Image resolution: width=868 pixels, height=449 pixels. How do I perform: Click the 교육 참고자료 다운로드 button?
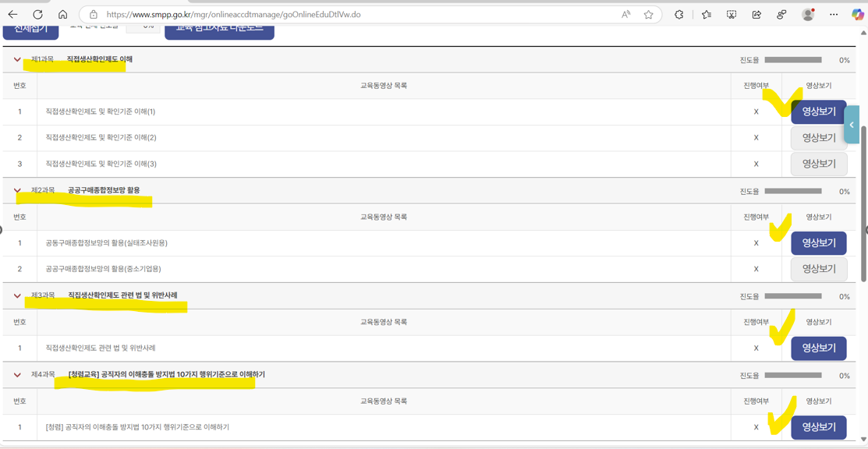pyautogui.click(x=220, y=31)
